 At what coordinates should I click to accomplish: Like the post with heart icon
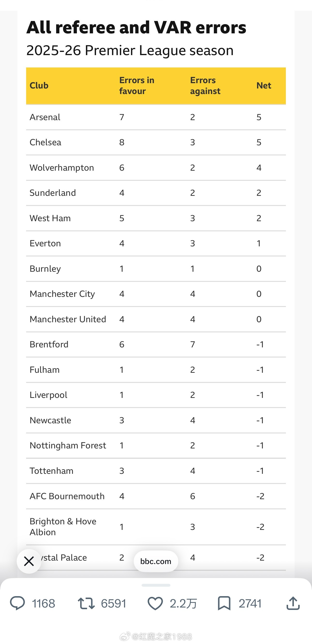pyautogui.click(x=155, y=603)
